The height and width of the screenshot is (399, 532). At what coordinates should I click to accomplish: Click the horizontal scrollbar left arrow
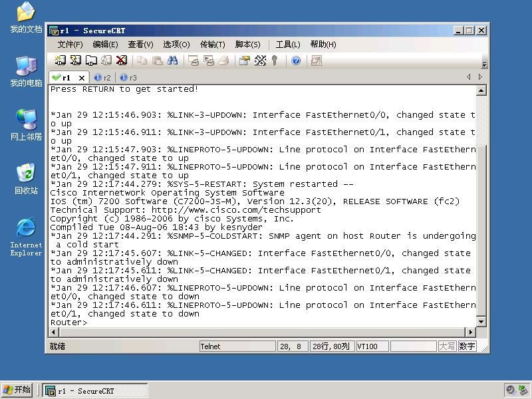(54, 332)
